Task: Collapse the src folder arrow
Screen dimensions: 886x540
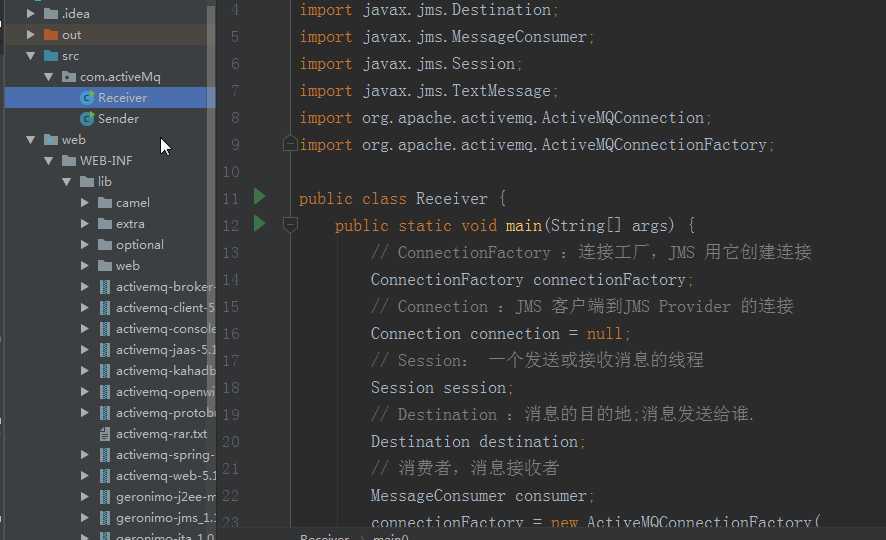Action: click(x=31, y=55)
